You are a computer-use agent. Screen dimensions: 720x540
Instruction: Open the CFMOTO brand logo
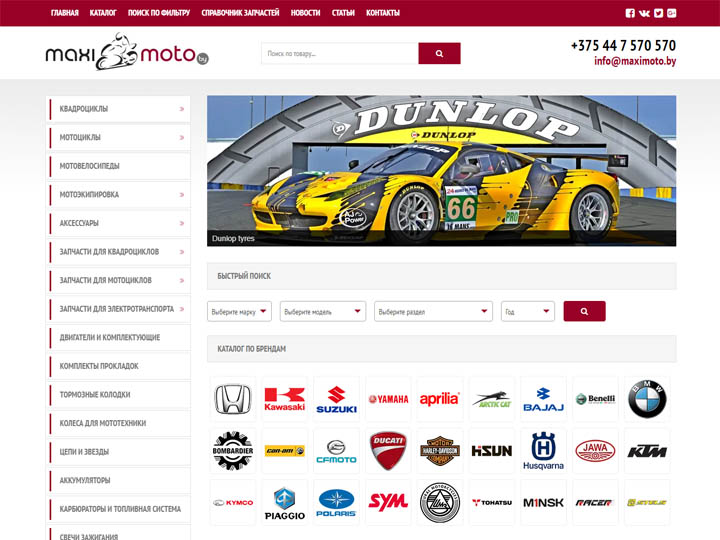[x=337, y=451]
